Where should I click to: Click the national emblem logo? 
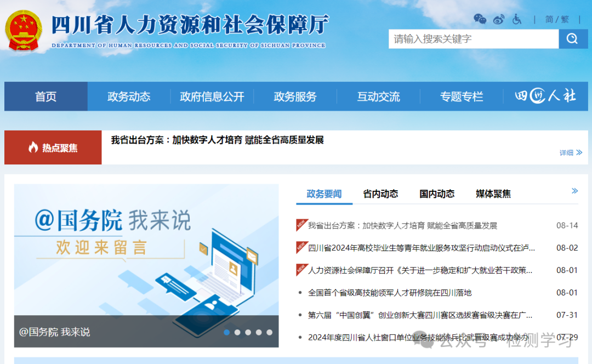coord(24,30)
